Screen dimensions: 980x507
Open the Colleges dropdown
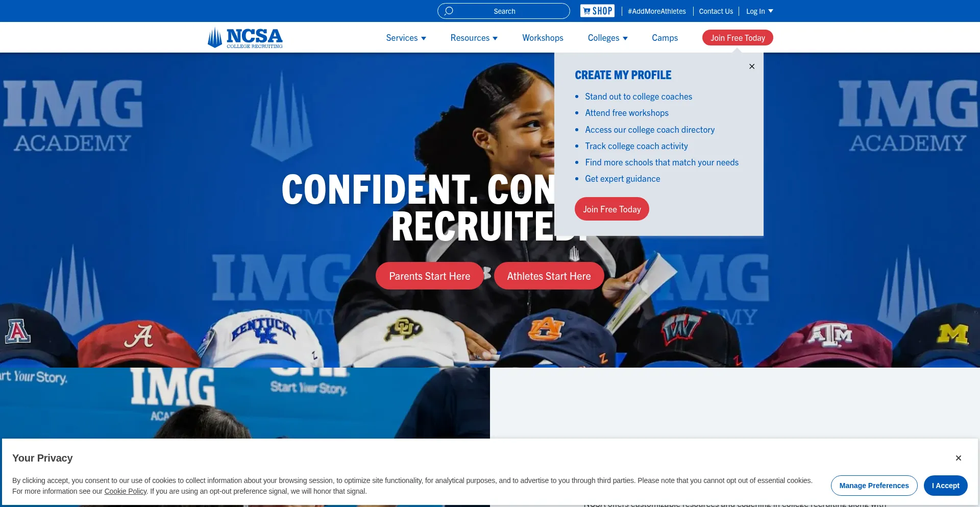[x=607, y=38]
